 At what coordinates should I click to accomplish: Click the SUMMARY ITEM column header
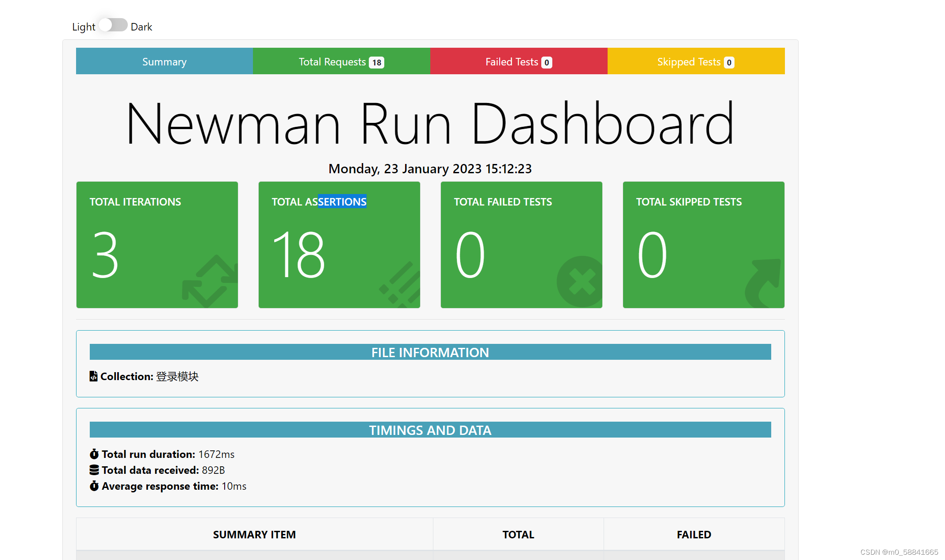[x=254, y=534]
